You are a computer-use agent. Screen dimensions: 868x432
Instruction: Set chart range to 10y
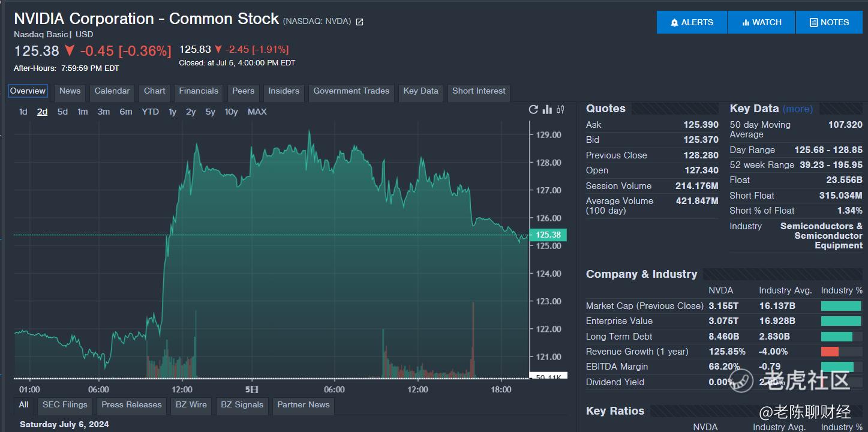tap(232, 112)
